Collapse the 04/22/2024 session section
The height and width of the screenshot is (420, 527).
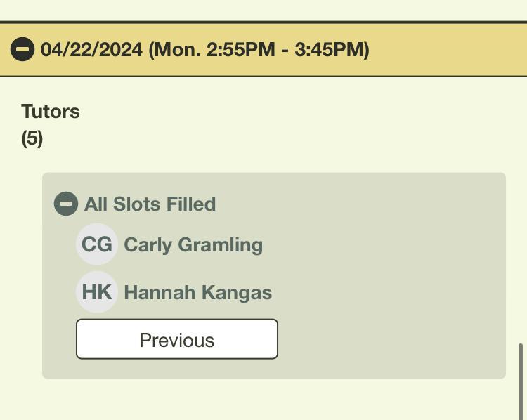click(22, 50)
